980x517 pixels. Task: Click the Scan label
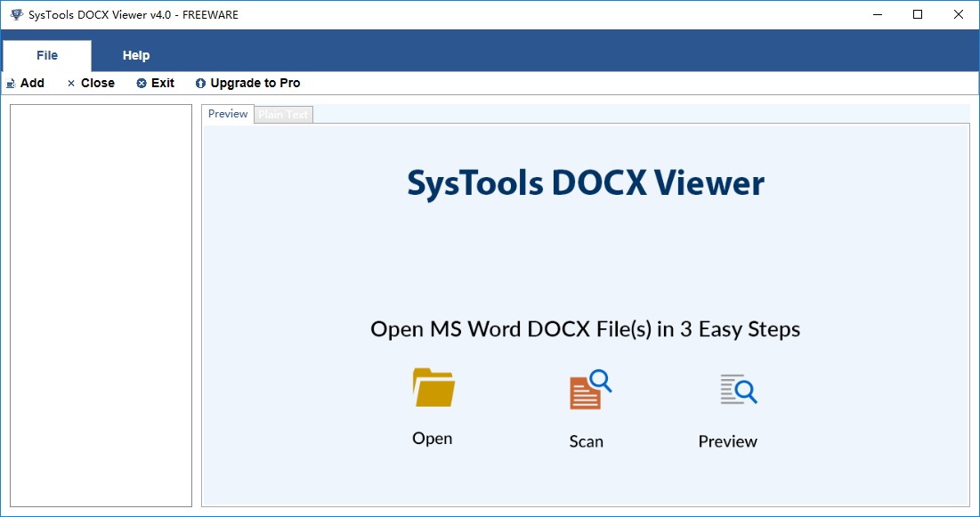(586, 441)
